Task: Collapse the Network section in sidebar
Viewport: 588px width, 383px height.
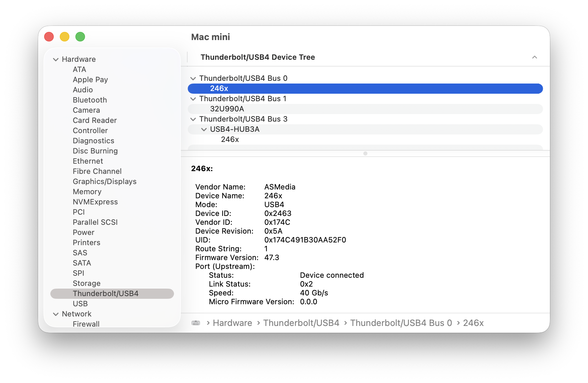Action: tap(56, 314)
